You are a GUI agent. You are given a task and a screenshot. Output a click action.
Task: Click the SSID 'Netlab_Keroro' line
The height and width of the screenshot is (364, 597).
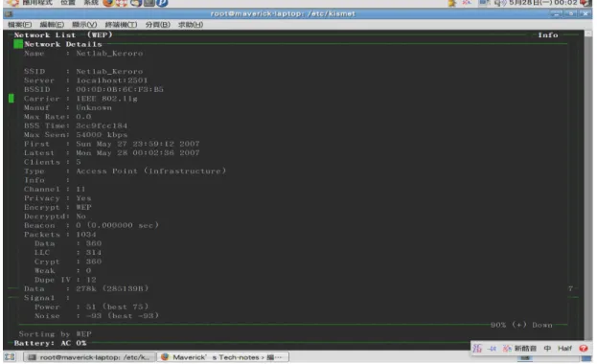83,72
